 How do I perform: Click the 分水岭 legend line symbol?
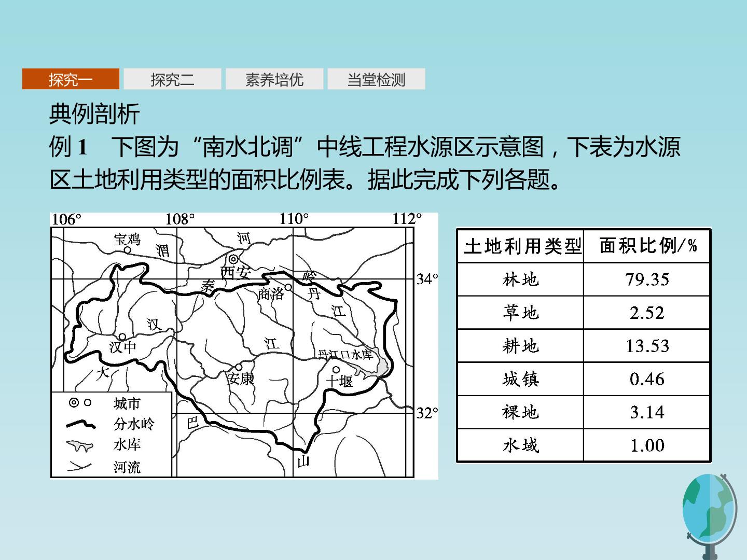point(81,425)
